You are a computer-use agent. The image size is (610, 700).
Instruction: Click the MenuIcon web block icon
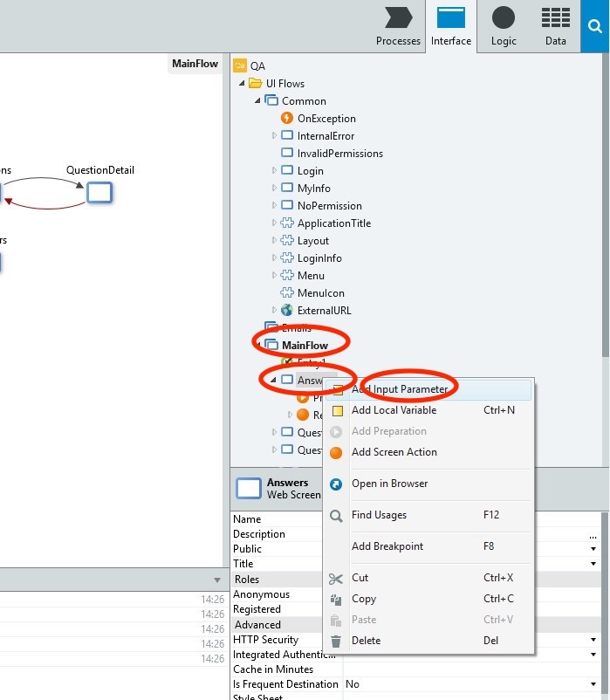click(x=287, y=292)
